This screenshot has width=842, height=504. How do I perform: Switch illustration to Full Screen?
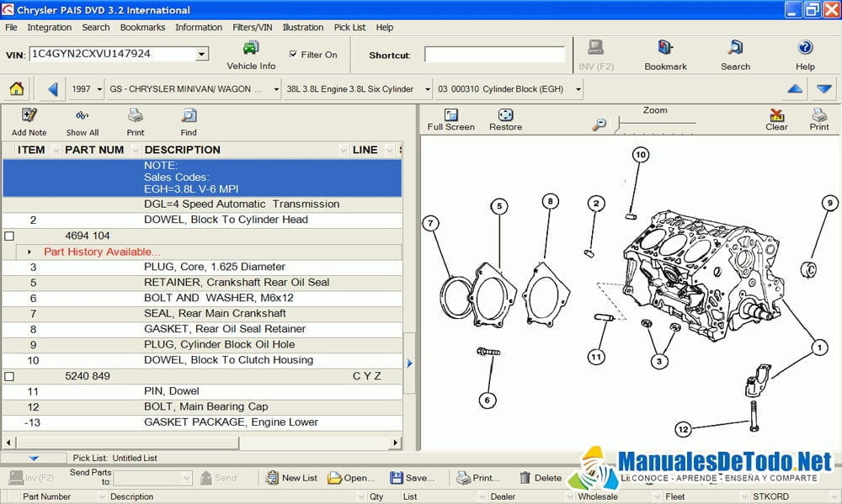click(x=451, y=114)
